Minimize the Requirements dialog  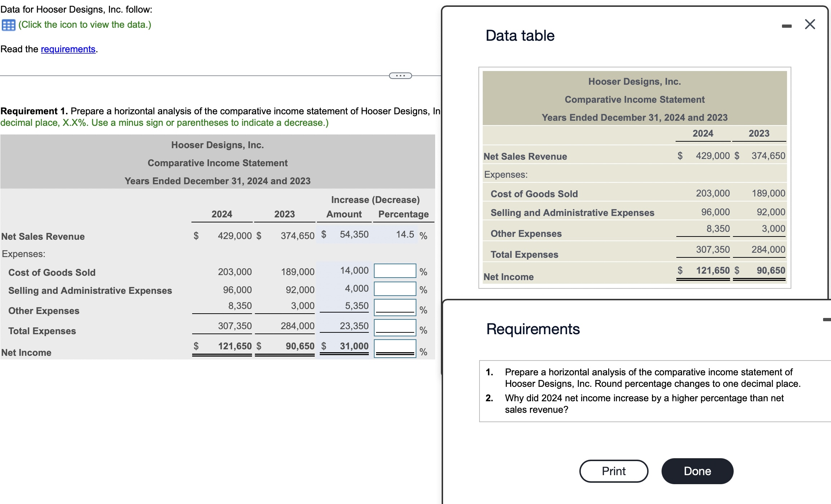click(827, 319)
